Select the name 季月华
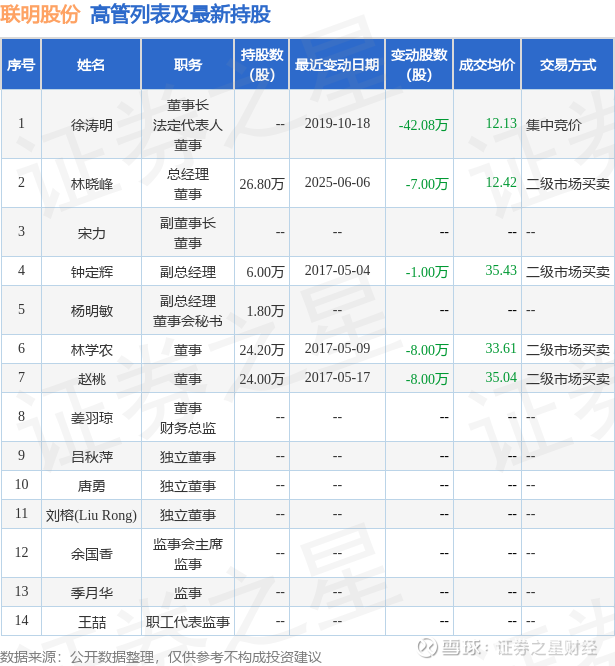Viewport: 615px width, 666px height. click(x=92, y=593)
